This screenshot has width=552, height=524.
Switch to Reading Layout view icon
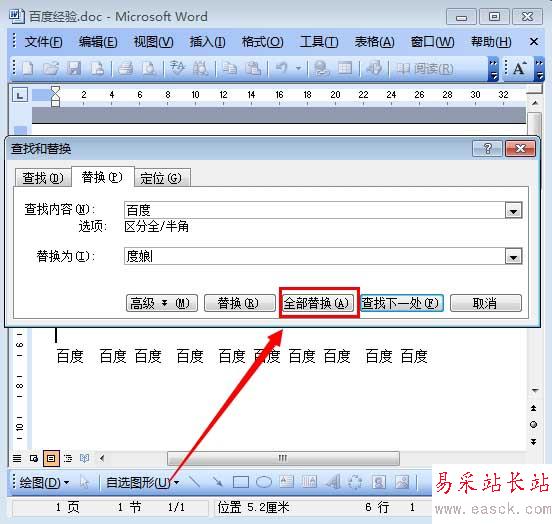click(x=84, y=458)
